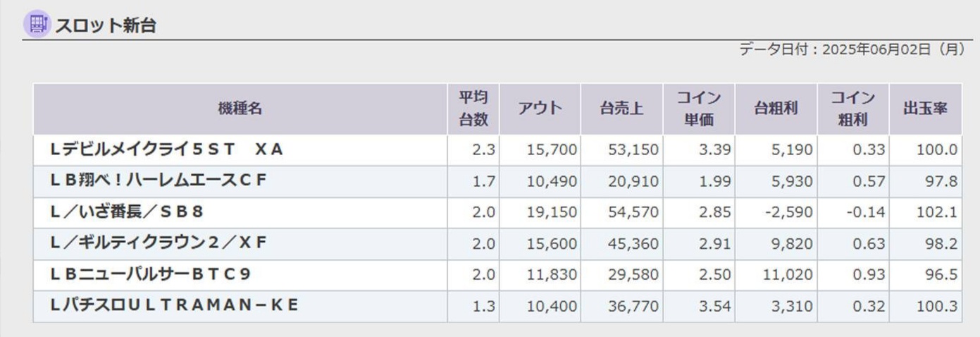
Task: Open the LデビルメイクライSST XA row
Action: click(166, 149)
